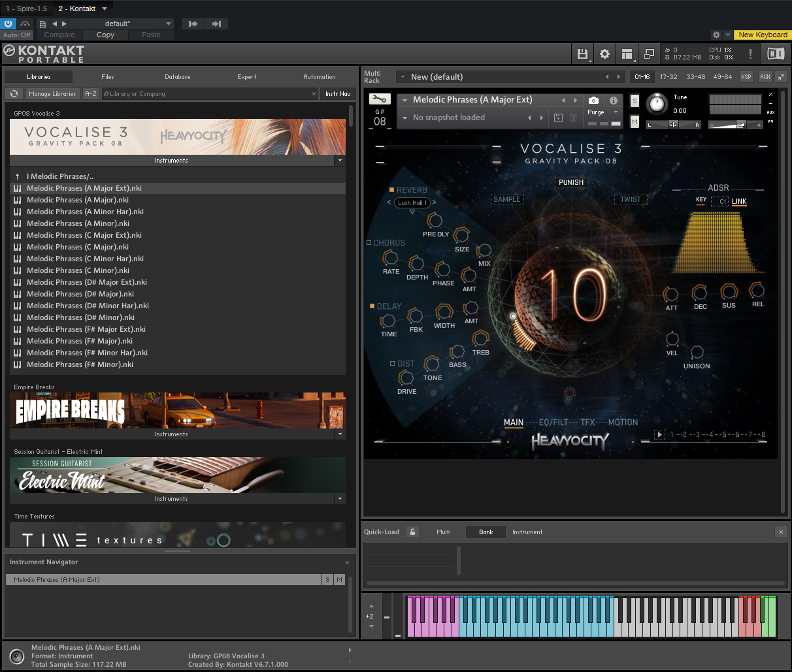Open instrument edit mode wrench icon
The image size is (792, 672).
coord(380,99)
